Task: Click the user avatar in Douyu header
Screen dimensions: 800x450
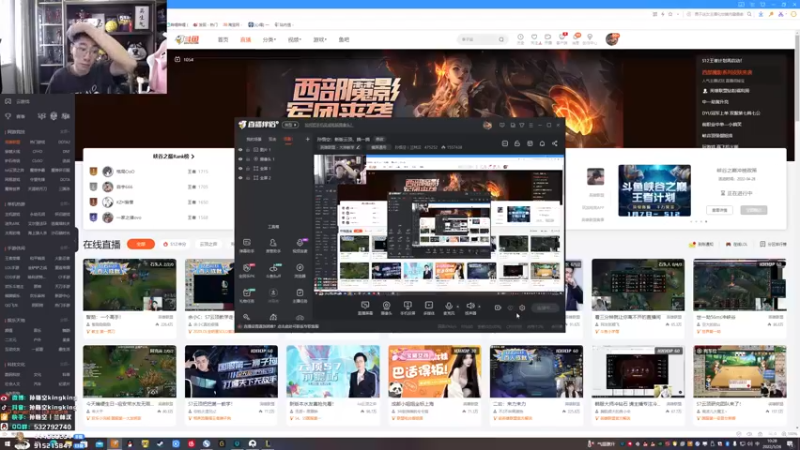Action: [x=612, y=39]
